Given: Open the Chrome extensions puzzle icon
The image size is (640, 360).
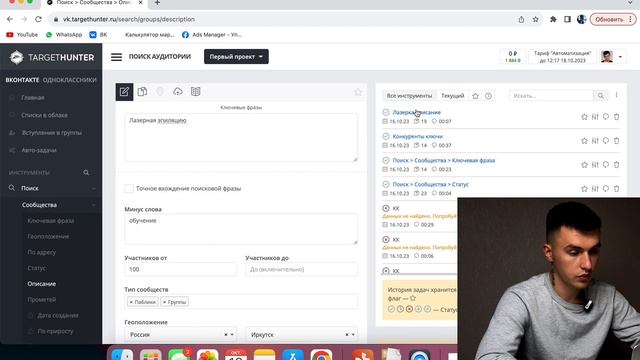Looking at the screenshot, I should click(553, 19).
